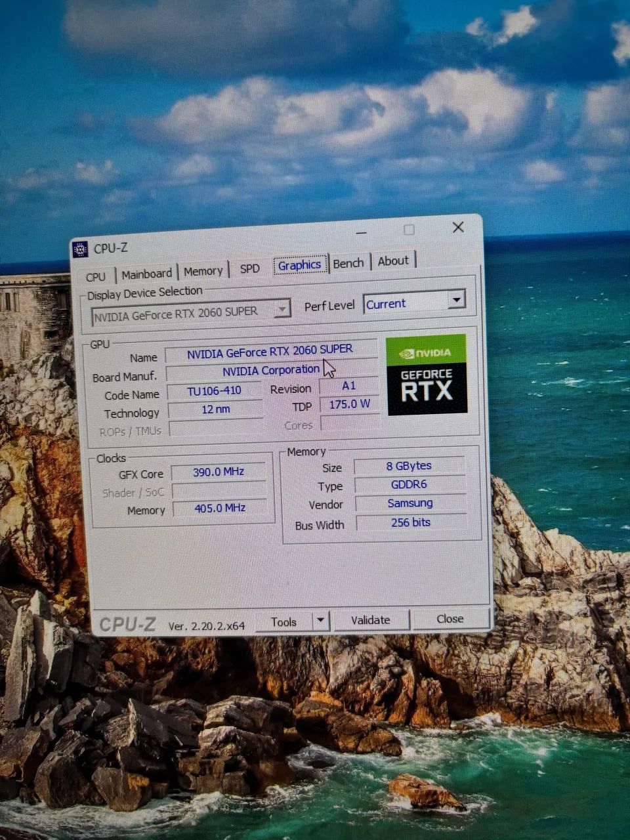This screenshot has height=840, width=630.
Task: Go to the SPD tab
Action: pos(249,268)
